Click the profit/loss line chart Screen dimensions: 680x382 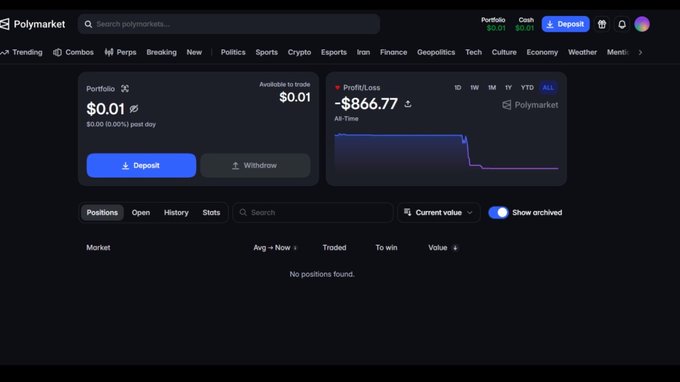coord(446,152)
